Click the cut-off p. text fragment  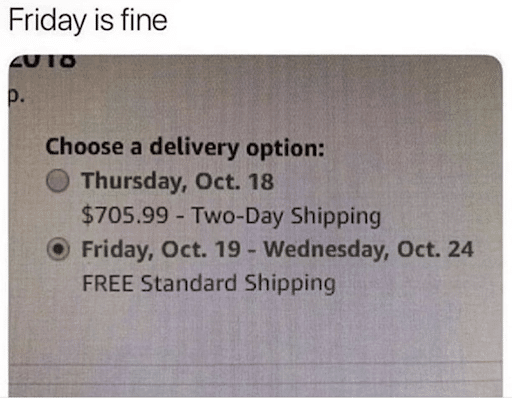click(x=16, y=97)
